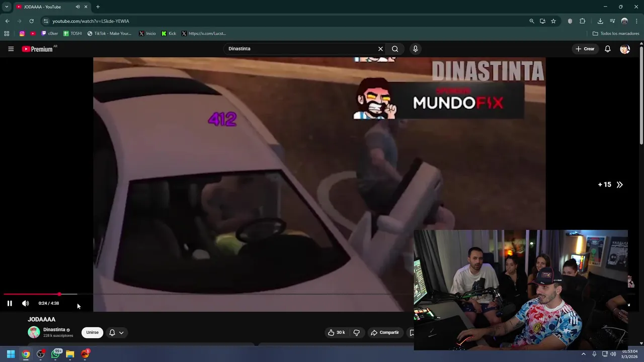Open the shield extension icon

point(570,21)
